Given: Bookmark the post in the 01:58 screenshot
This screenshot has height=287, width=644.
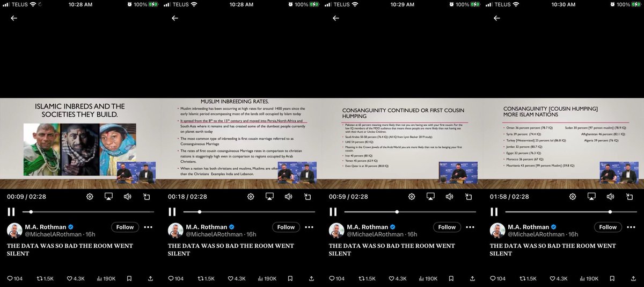Looking at the screenshot, I should coord(612,278).
